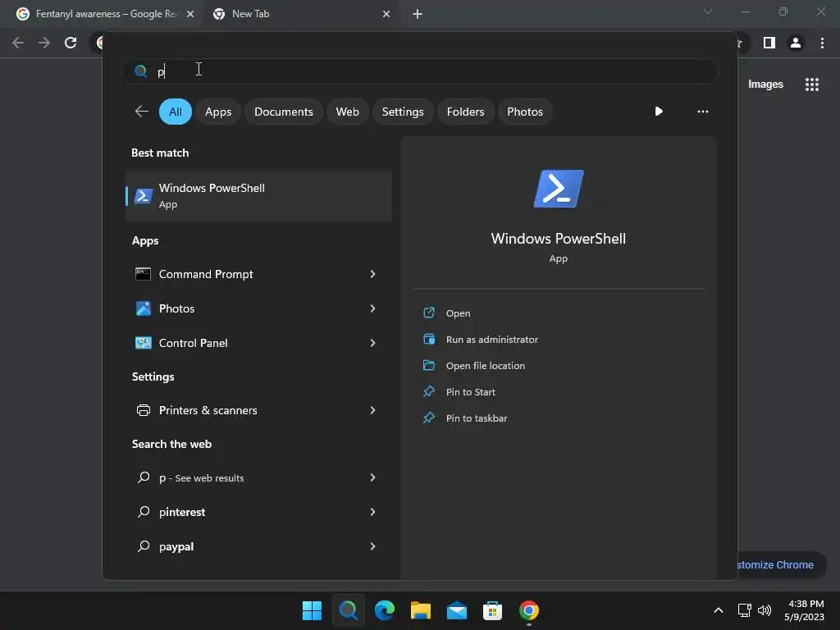This screenshot has width=840, height=630.
Task: Open Windows PowerShell from best match
Action: 258,195
